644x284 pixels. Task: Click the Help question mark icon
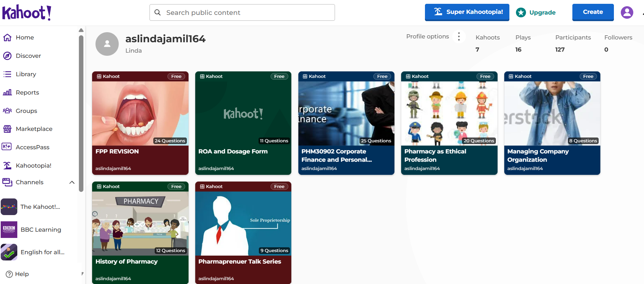9,274
